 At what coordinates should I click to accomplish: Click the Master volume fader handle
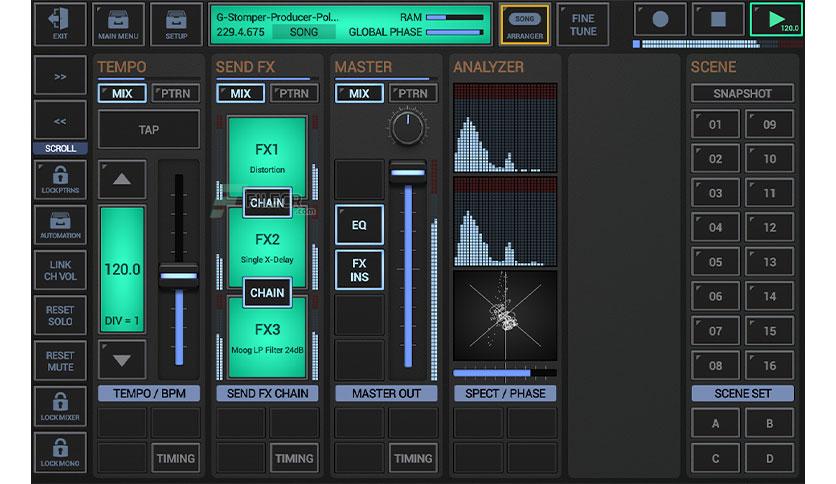click(408, 172)
